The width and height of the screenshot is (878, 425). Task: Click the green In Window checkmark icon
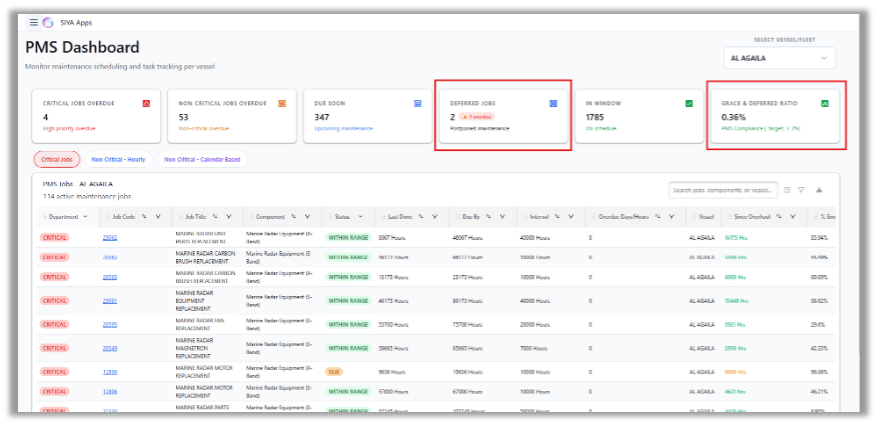(689, 104)
